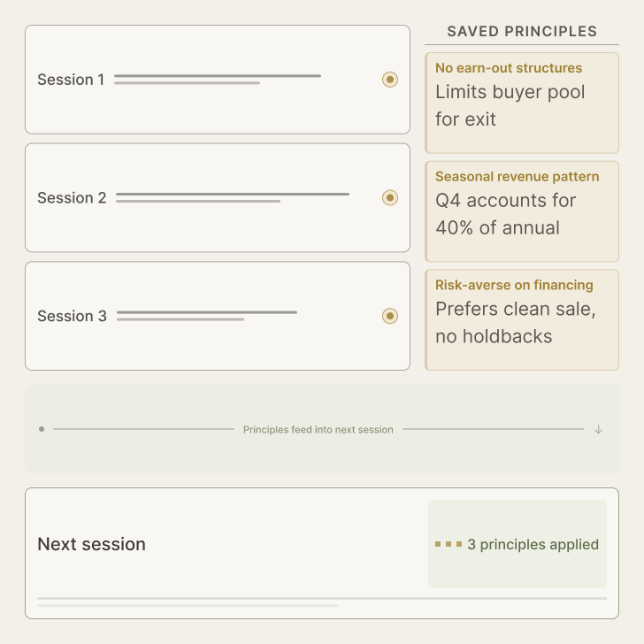
Task: Select the Session 1 radio button
Action: 390,80
